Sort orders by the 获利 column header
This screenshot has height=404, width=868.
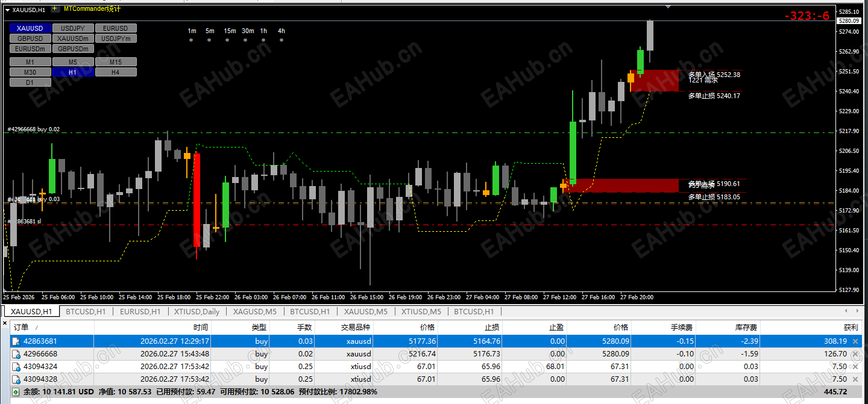(811, 327)
